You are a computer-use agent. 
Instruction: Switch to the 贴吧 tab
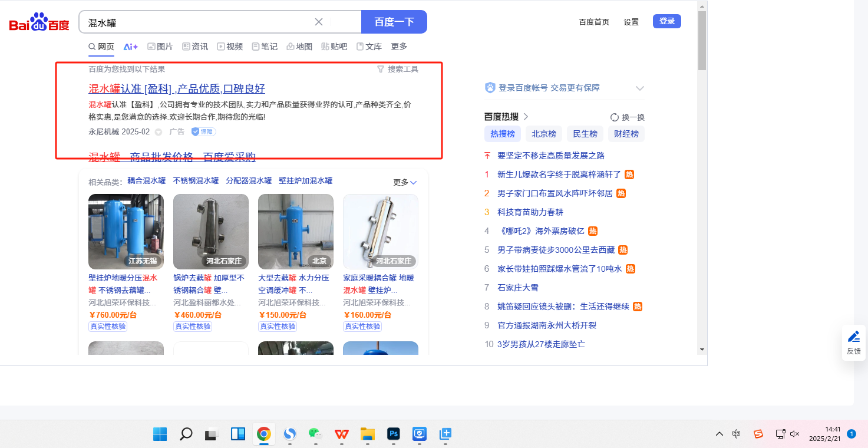(x=334, y=47)
